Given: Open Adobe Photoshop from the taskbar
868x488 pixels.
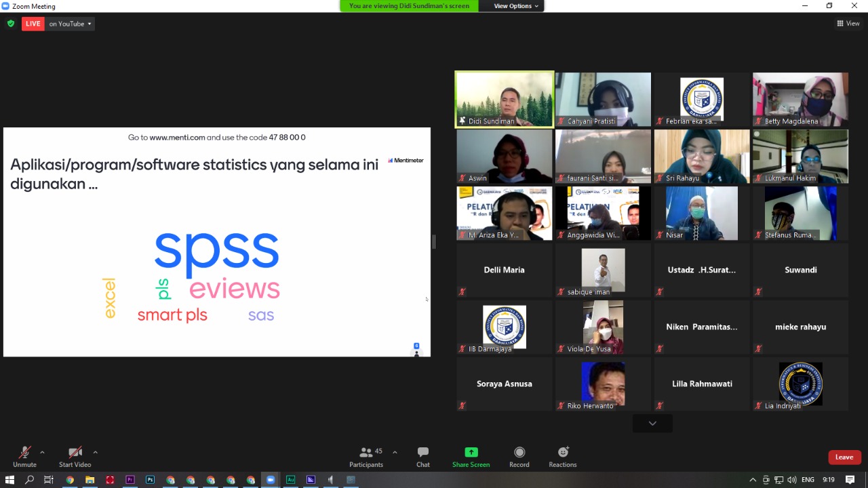Looking at the screenshot, I should coord(150,480).
